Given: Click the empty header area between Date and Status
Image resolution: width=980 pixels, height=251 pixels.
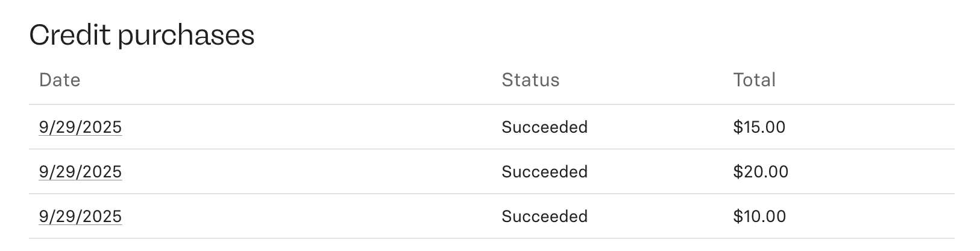Looking at the screenshot, I should (x=289, y=80).
